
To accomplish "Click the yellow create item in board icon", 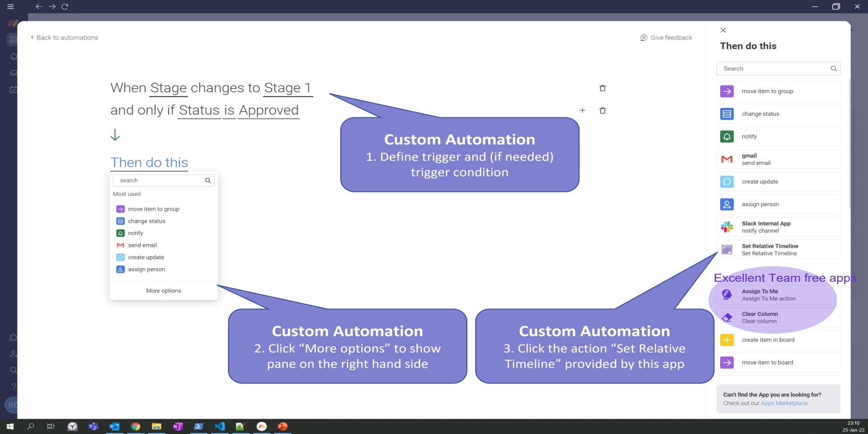I will tap(726, 340).
